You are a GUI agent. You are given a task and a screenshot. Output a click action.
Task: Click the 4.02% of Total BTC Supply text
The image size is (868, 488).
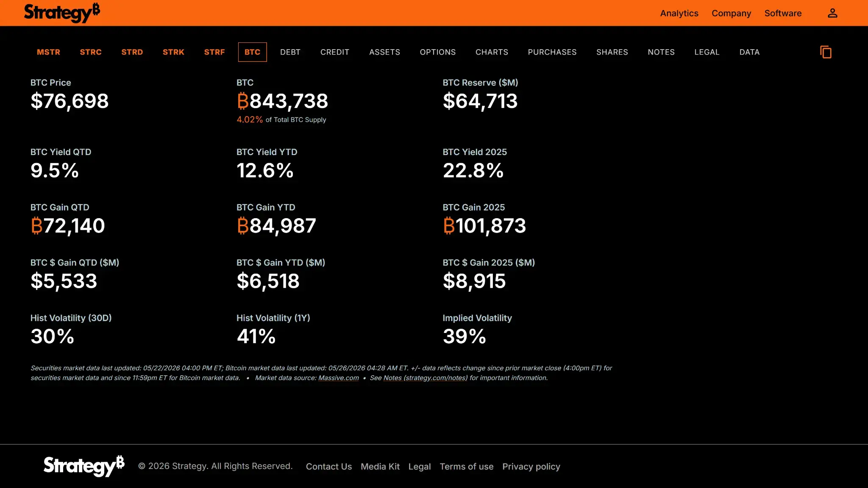tap(281, 119)
